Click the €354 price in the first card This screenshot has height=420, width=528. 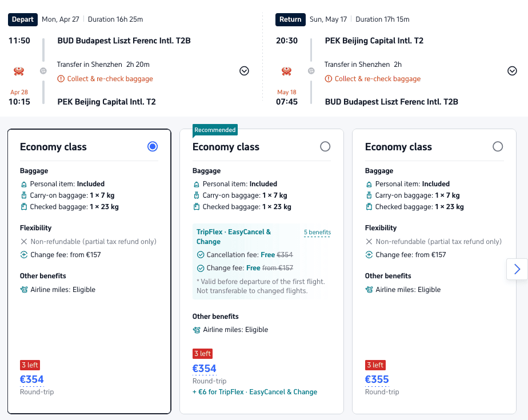31,379
